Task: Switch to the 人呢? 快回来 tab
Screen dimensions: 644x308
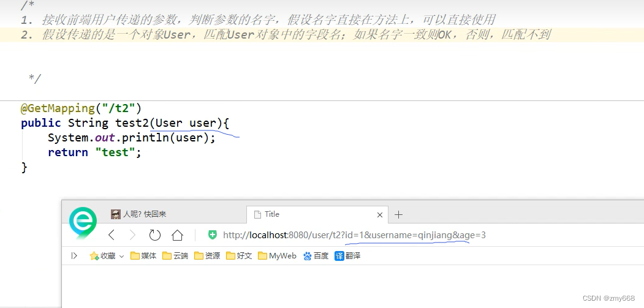Action: (x=139, y=214)
